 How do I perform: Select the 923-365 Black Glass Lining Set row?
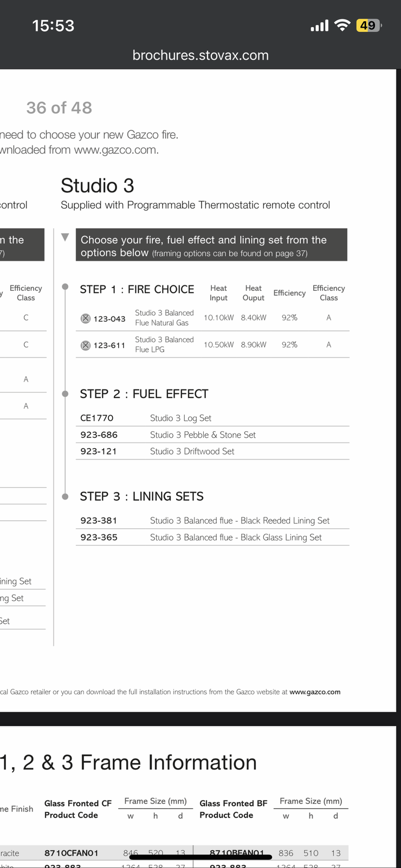click(x=211, y=538)
